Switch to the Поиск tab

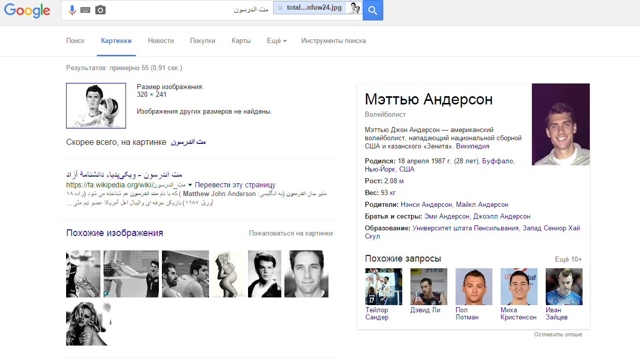click(x=75, y=41)
